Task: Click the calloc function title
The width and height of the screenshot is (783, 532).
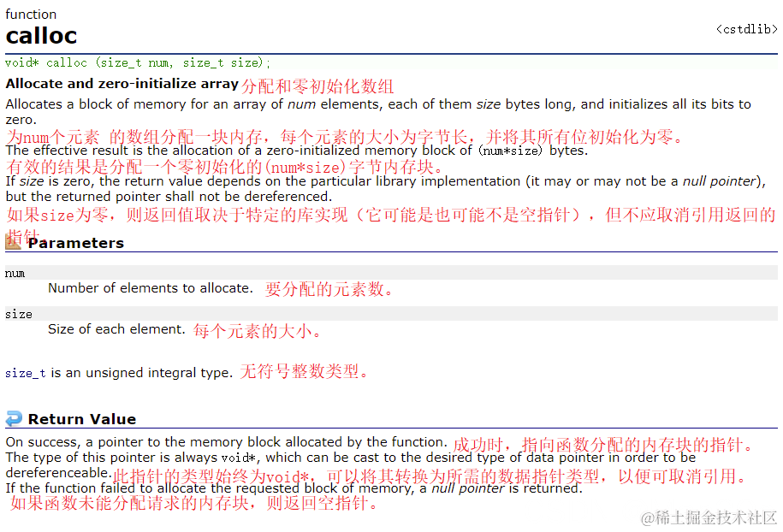Action: coord(41,35)
